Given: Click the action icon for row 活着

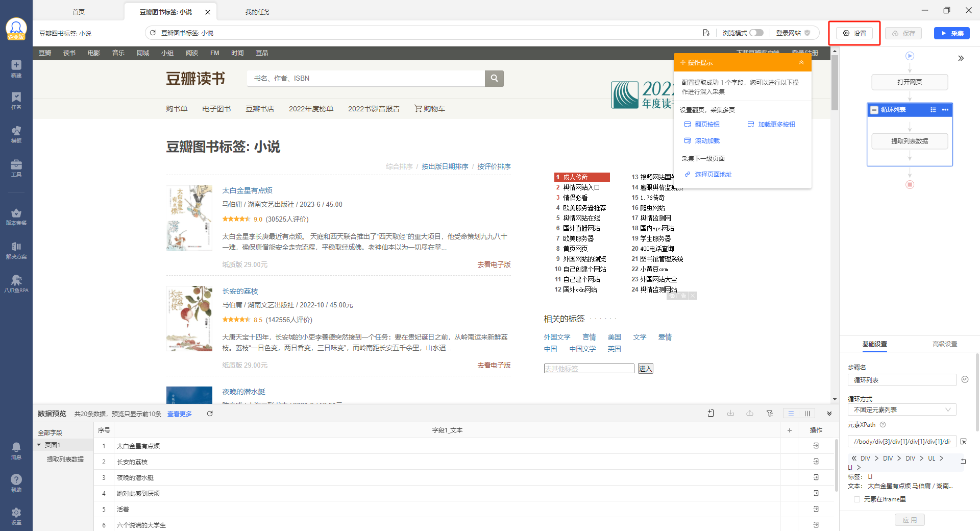Looking at the screenshot, I should pos(816,509).
